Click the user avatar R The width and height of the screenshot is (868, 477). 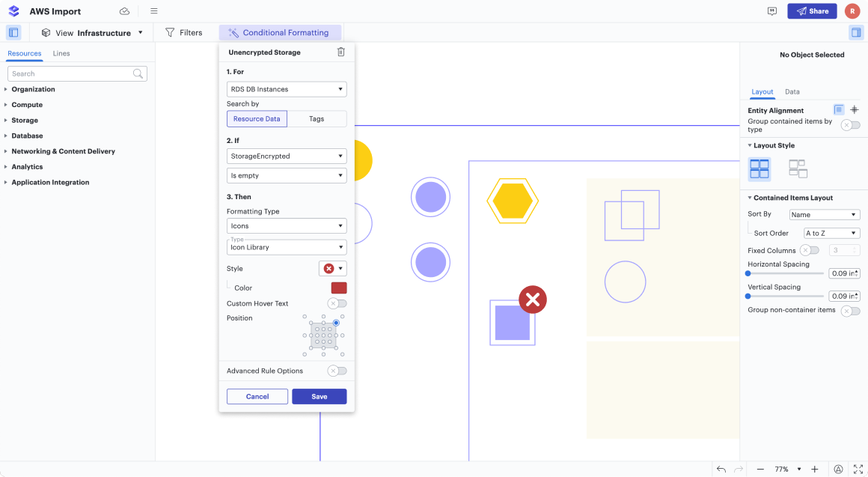(852, 11)
